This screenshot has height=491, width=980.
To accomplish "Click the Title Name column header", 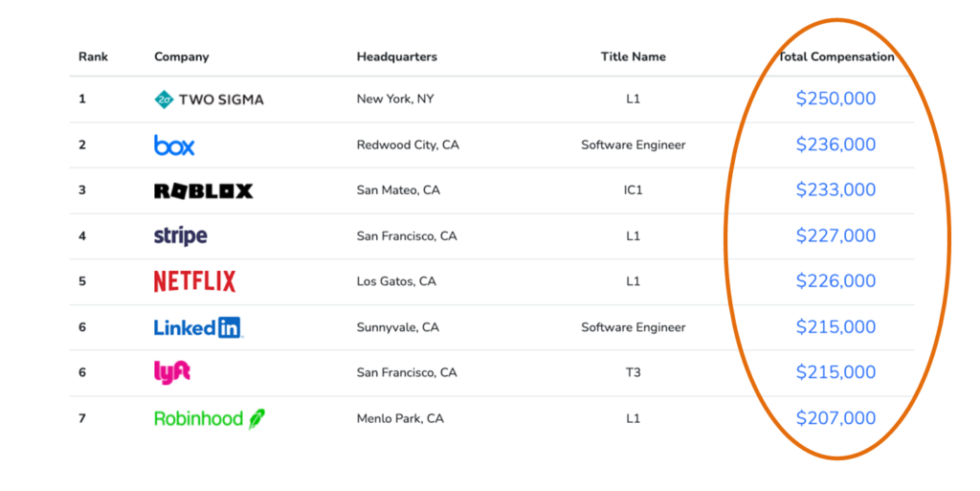I will tap(634, 56).
